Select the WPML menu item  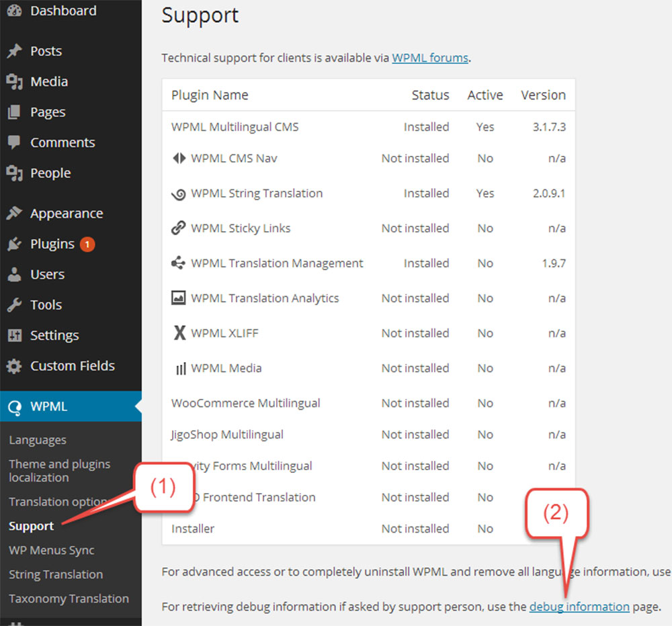coord(71,406)
